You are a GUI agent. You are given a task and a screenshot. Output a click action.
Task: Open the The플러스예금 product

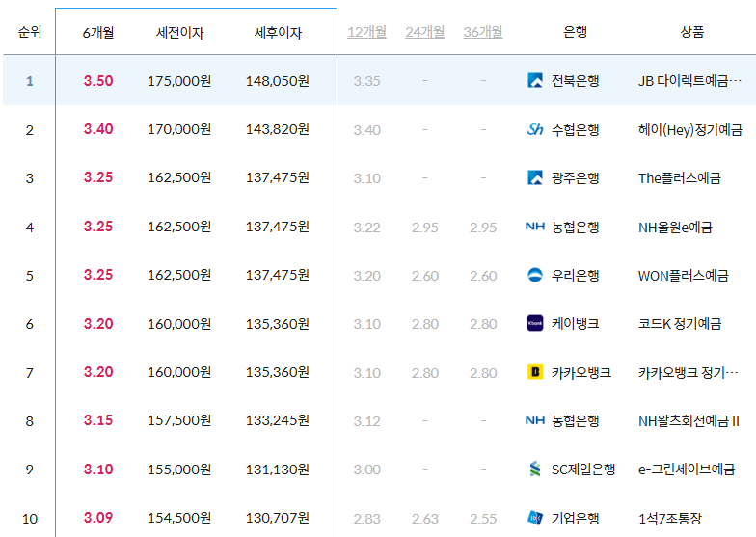680,177
